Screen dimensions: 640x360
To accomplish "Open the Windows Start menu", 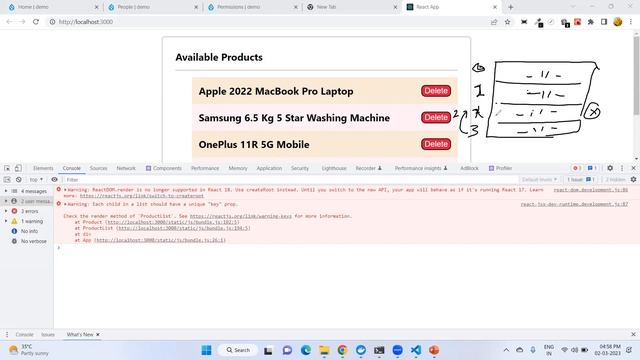I will click(x=207, y=350).
